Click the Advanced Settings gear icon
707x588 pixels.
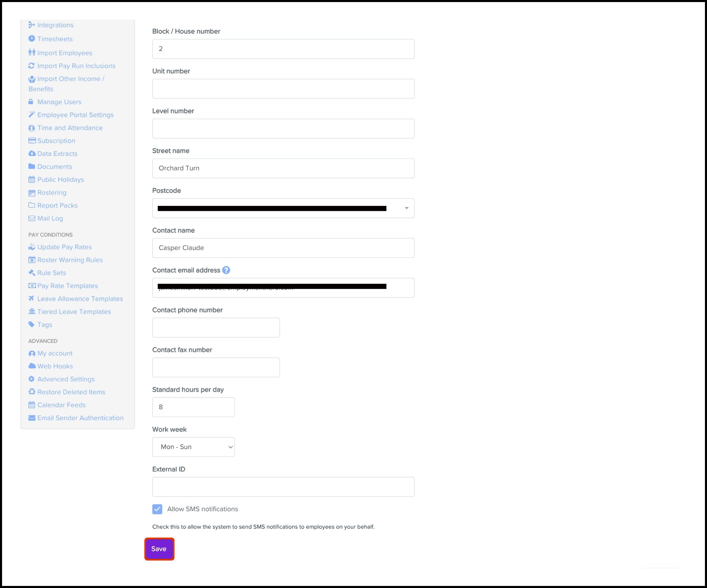click(32, 379)
